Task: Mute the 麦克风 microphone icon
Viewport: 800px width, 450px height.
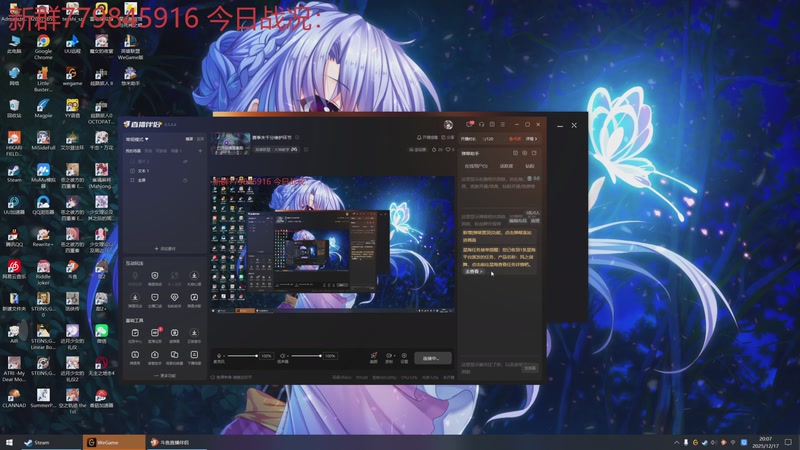Action: [x=219, y=356]
